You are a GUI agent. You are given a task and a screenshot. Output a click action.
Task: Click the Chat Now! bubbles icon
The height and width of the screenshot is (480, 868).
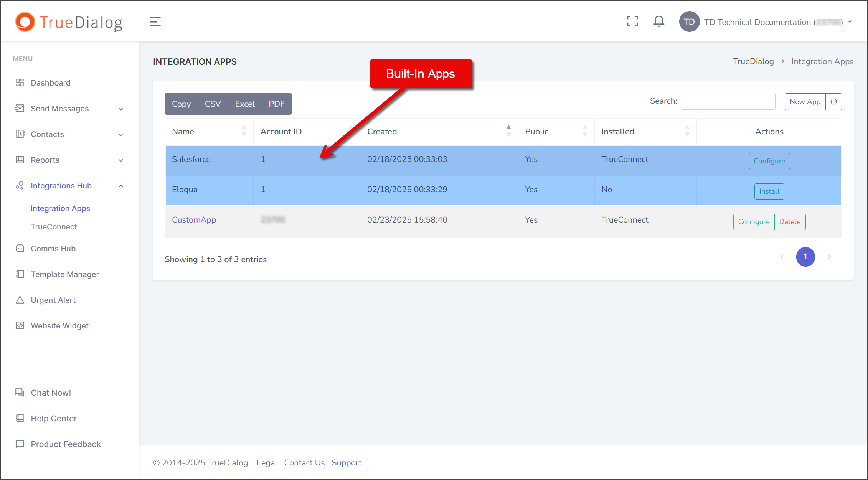[20, 393]
